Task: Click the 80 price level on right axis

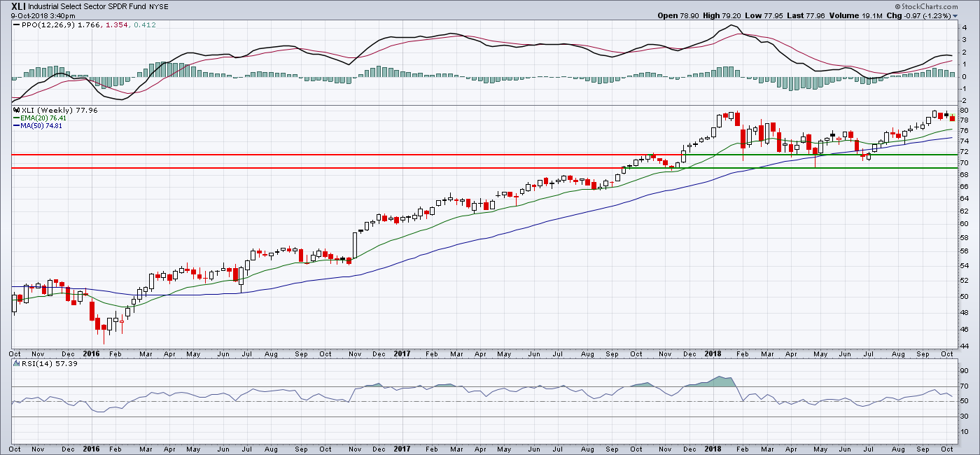Action: pyautogui.click(x=963, y=111)
